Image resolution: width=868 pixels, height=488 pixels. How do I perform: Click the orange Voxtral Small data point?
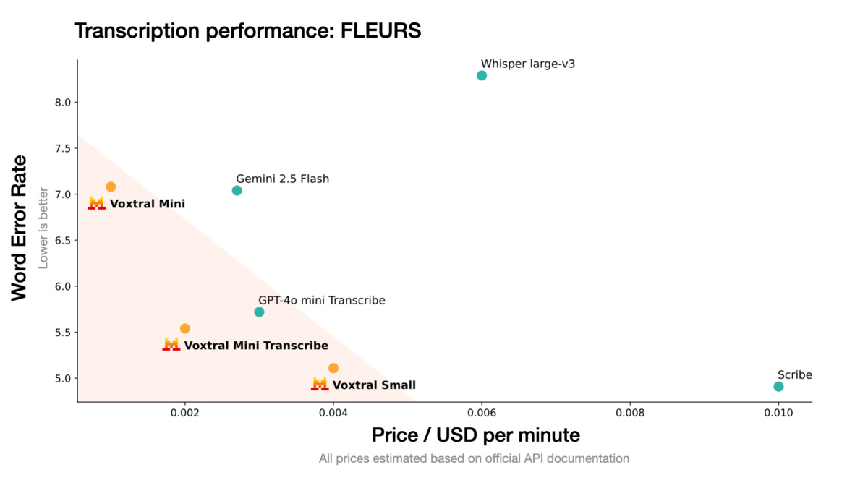click(333, 368)
